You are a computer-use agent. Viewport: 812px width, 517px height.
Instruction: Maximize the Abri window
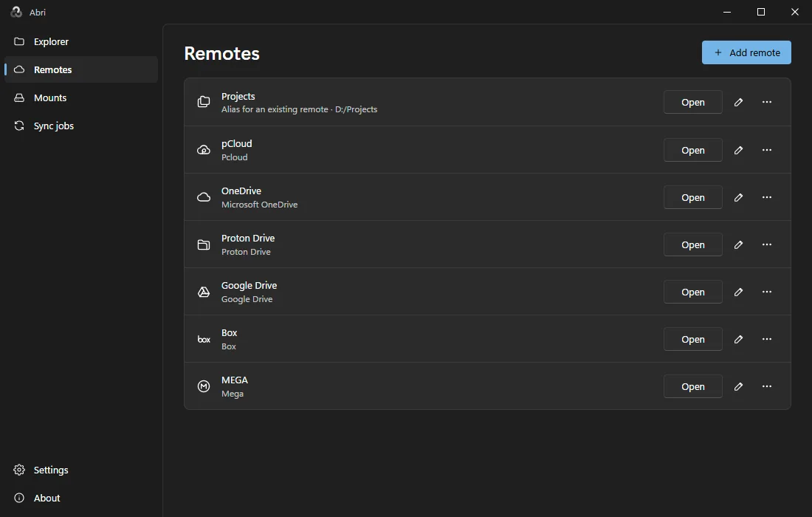click(x=761, y=12)
